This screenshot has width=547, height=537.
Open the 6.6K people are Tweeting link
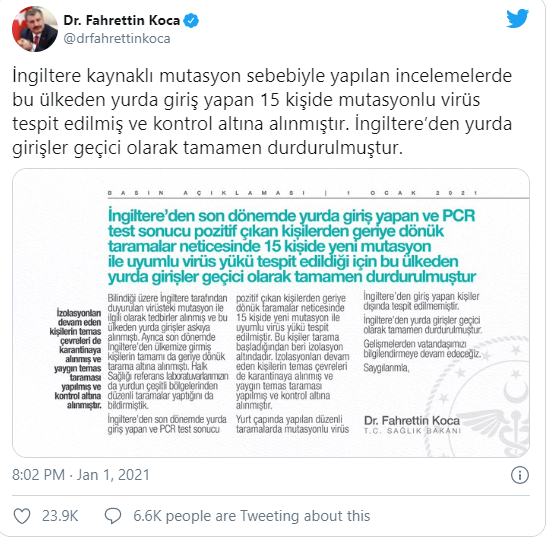[252, 516]
